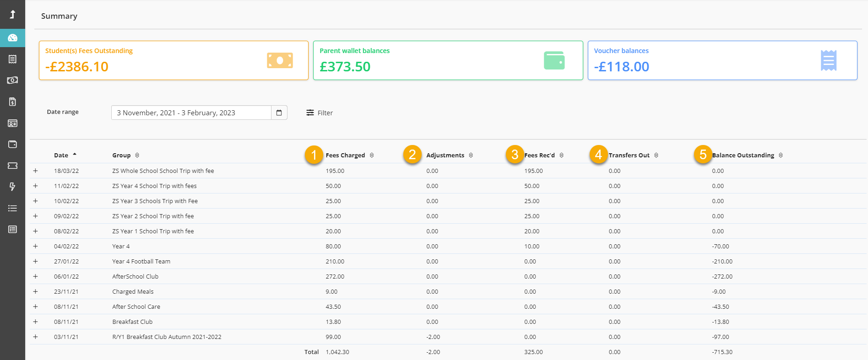Screen dimensions: 868x360
Task: Click the ID card icon in sidebar
Action: coord(12,123)
